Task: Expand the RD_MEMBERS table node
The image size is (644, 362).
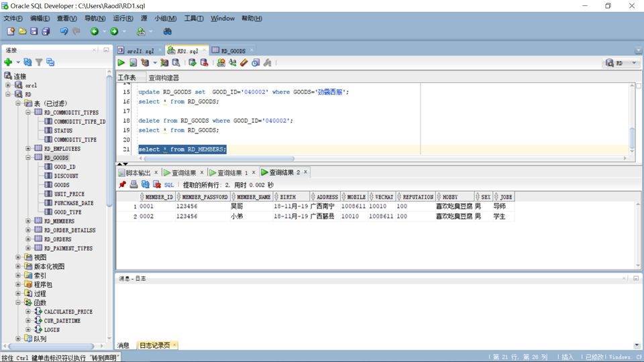Action: click(28, 221)
